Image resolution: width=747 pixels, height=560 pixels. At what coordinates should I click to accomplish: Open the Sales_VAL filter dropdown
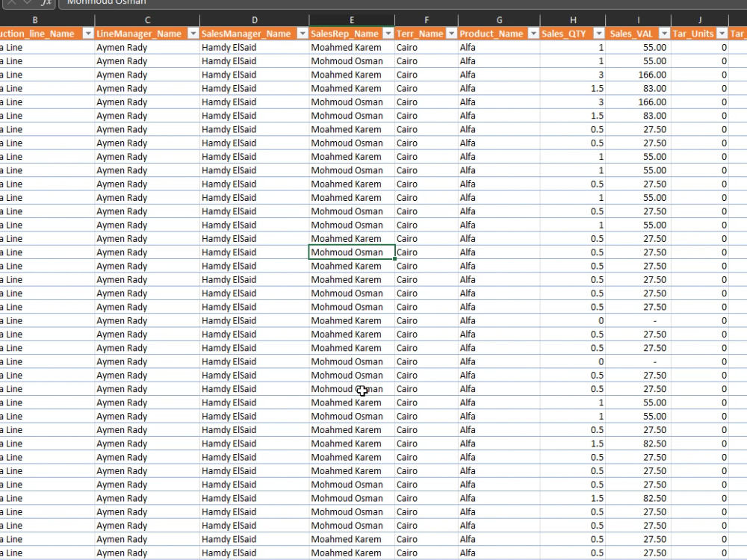[664, 34]
